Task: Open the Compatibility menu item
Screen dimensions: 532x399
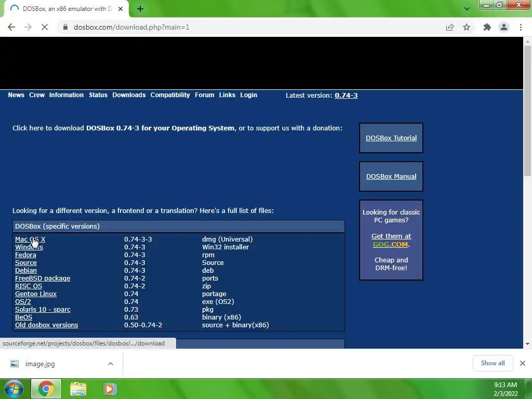Action: point(170,95)
